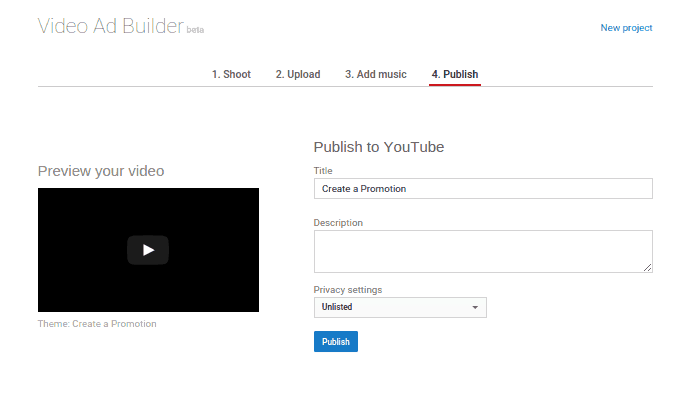Focus the Description text area
Viewport: 688px width, 404px height.
pos(483,251)
